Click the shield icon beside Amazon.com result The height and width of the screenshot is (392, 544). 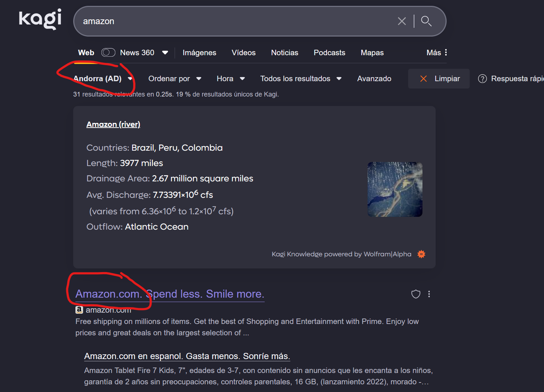416,294
